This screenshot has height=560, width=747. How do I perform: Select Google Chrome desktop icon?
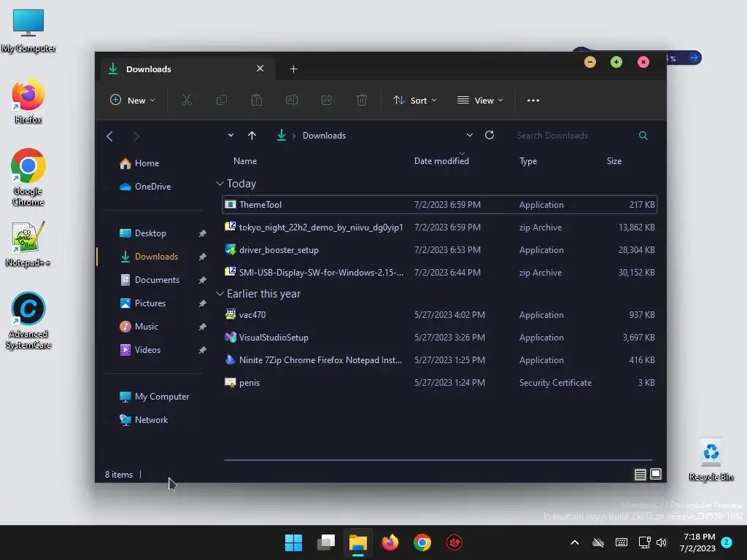pos(28,177)
